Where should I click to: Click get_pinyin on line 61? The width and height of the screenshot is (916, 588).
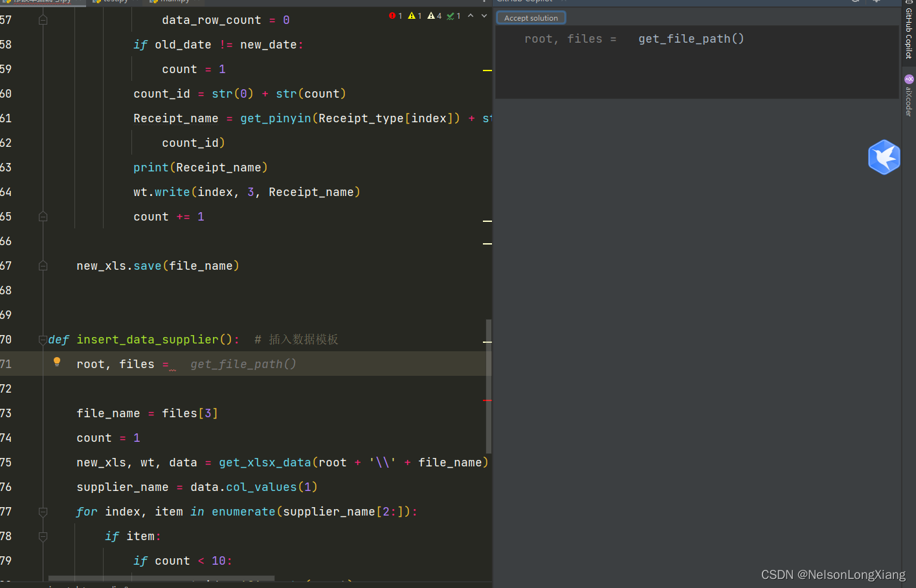pyautogui.click(x=276, y=118)
